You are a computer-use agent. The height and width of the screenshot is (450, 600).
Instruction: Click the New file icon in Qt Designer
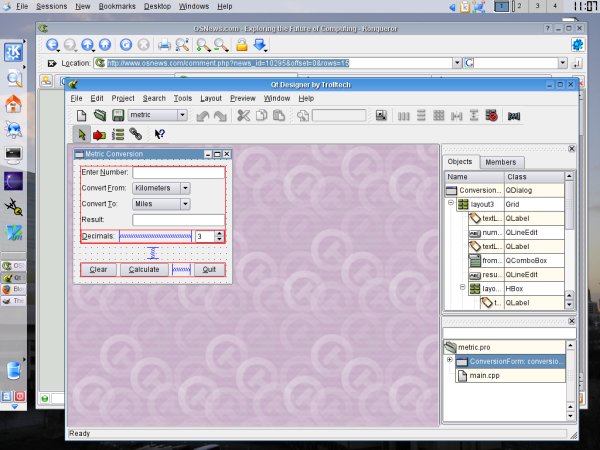coord(82,115)
